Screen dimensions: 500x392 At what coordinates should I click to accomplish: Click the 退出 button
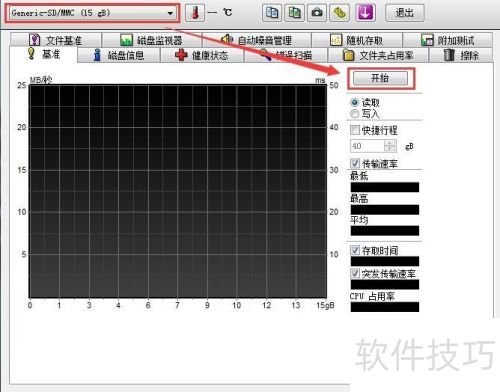pos(405,13)
